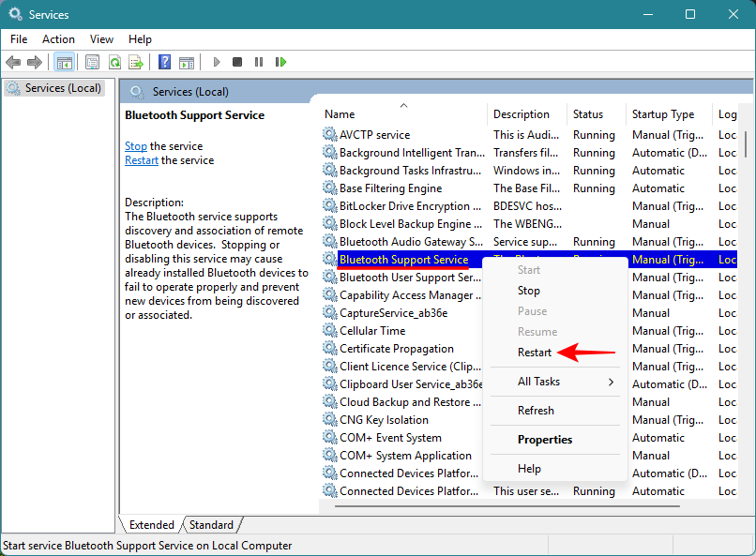This screenshot has width=756, height=556.
Task: Select Capability Access Manager service
Action: [x=410, y=294]
